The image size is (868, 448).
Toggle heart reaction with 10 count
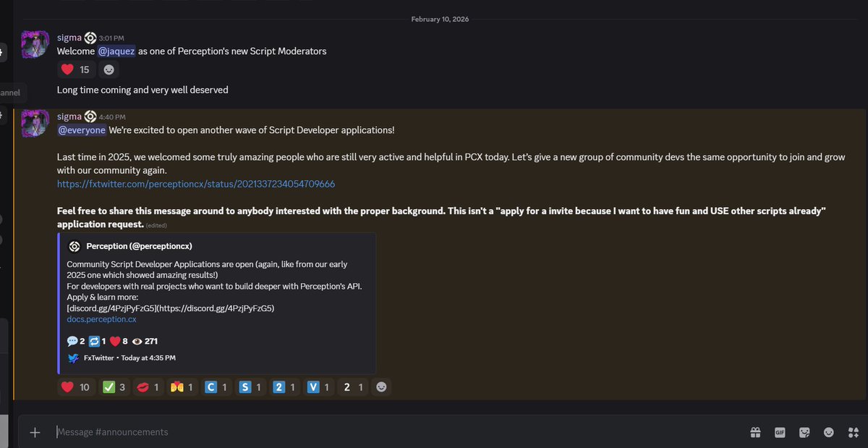[75, 387]
